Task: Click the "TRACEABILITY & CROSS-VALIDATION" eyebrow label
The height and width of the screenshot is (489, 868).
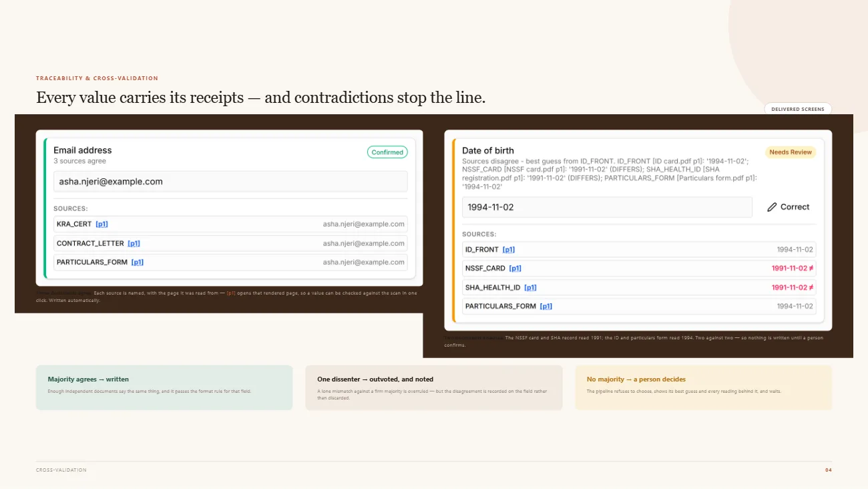Action: (97, 79)
